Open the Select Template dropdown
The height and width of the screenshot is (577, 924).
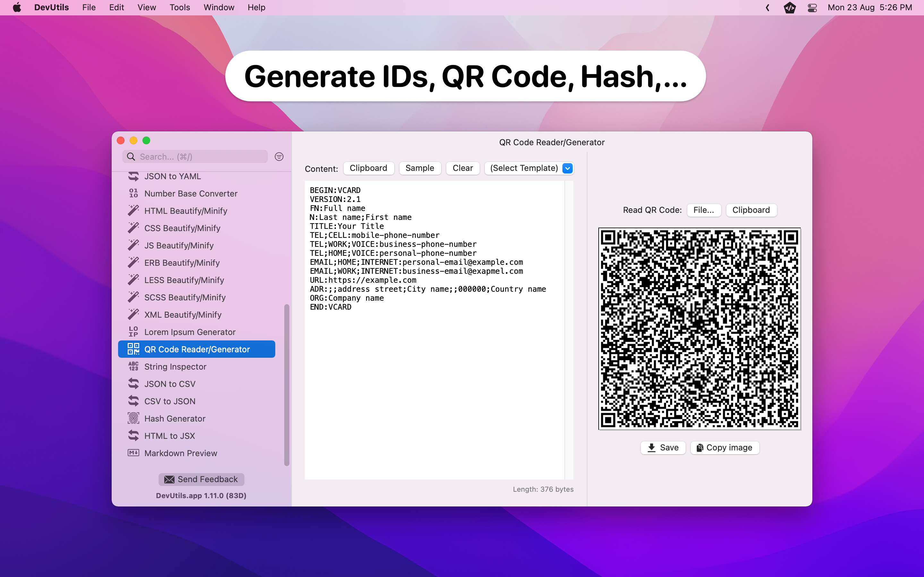[524, 168]
